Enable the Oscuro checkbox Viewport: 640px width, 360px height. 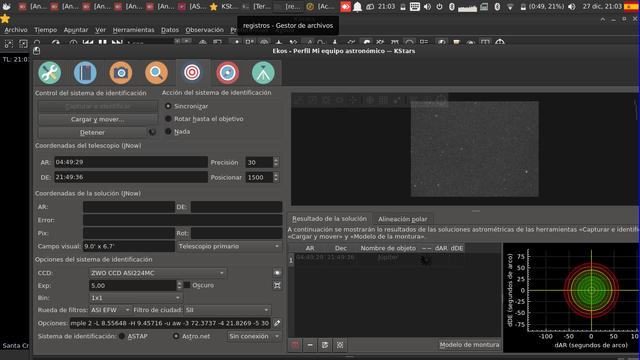[x=187, y=285]
